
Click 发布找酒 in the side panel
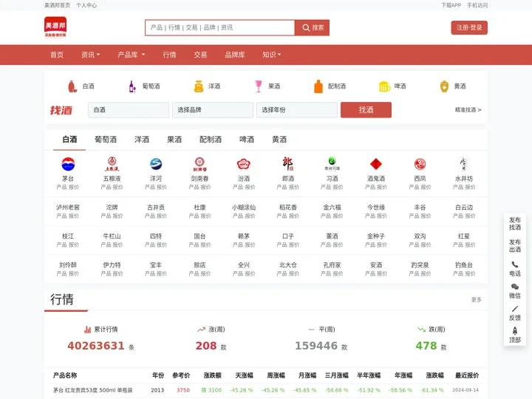click(x=515, y=224)
